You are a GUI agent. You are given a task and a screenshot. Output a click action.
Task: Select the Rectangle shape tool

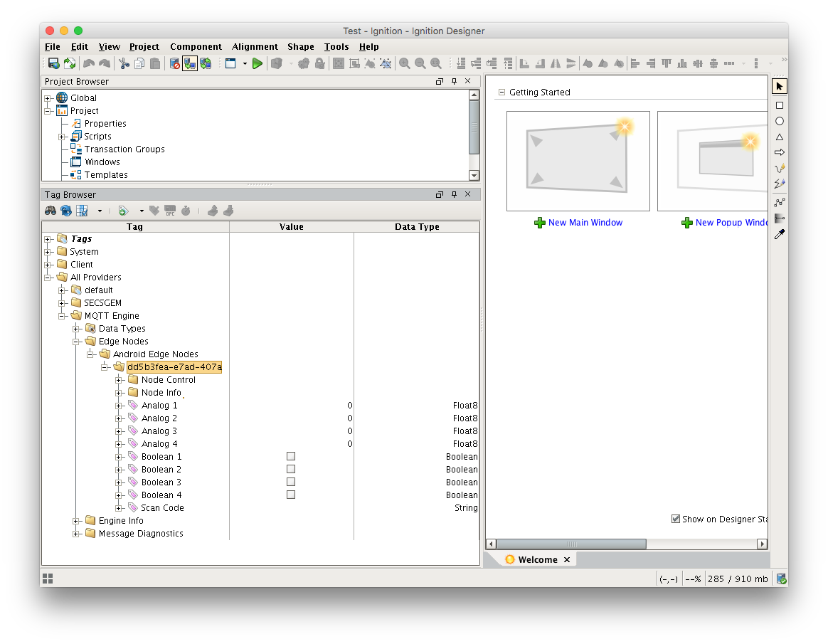coord(780,105)
